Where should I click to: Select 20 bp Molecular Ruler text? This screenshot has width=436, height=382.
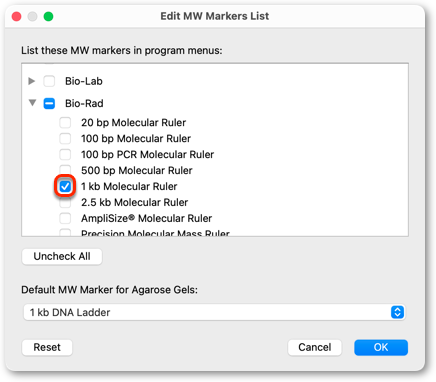click(x=133, y=123)
